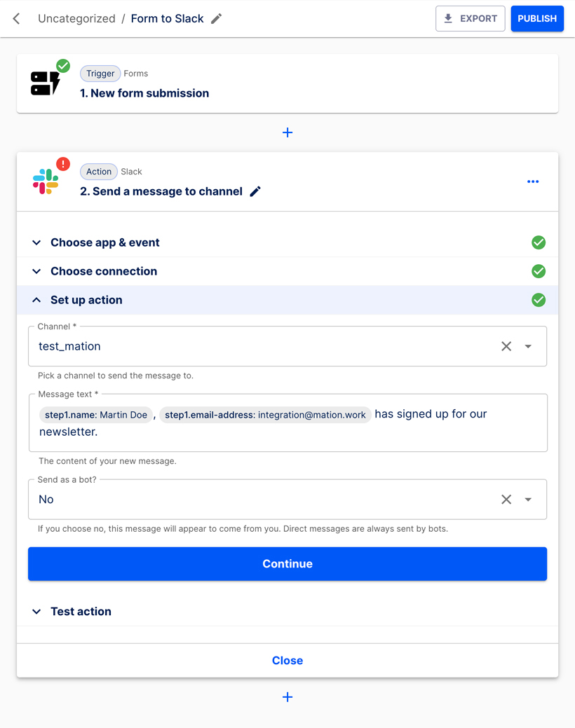This screenshot has width=575, height=728.
Task: Open the step's three-dot options menu
Action: 533,181
